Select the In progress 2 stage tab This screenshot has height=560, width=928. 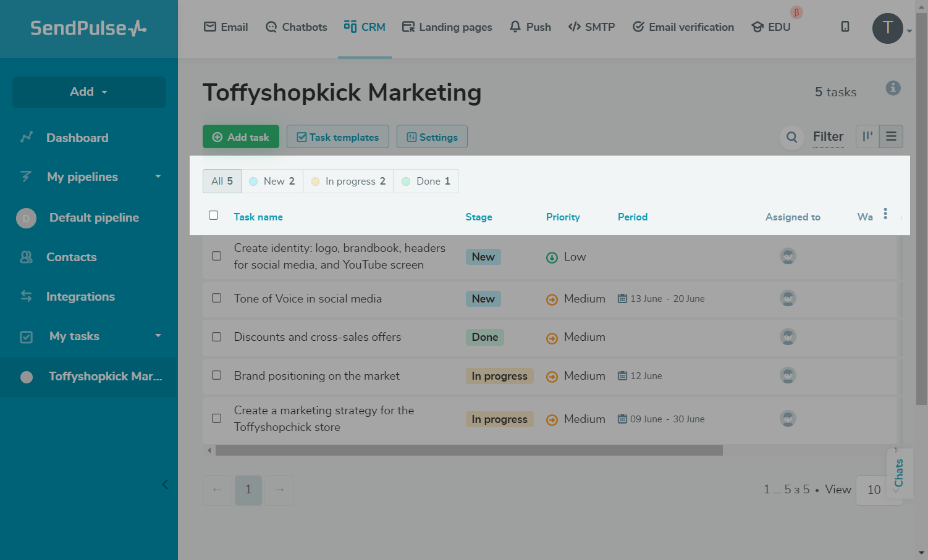[348, 181]
